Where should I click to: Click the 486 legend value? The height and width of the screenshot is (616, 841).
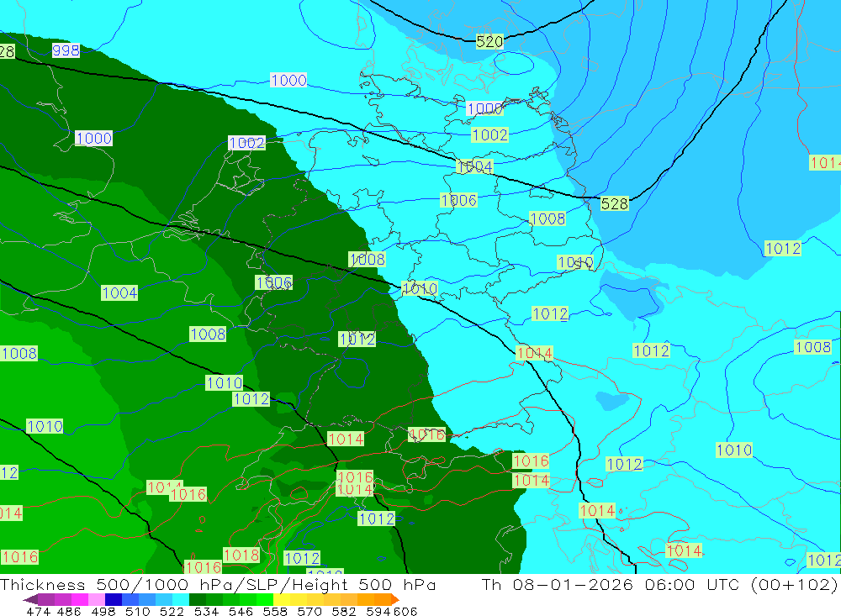69,611
